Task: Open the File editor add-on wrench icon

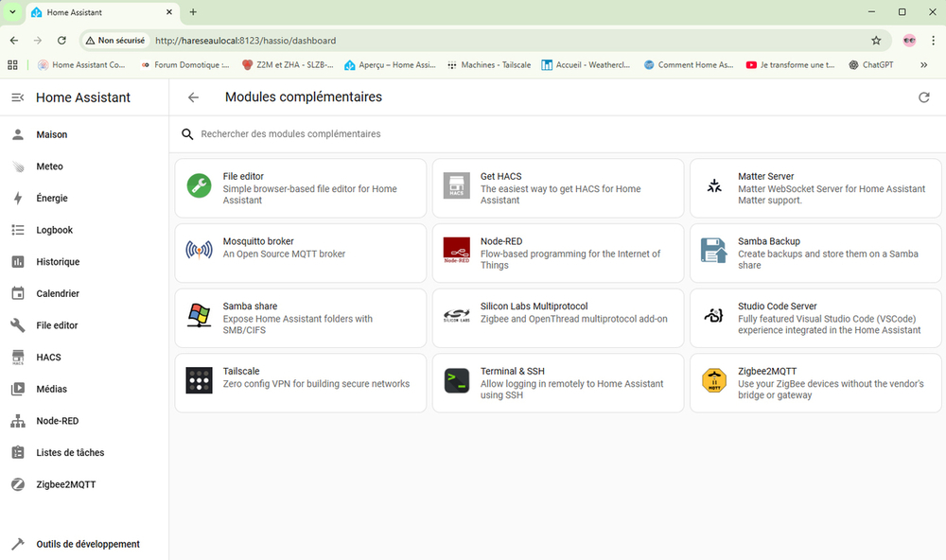Action: click(199, 185)
